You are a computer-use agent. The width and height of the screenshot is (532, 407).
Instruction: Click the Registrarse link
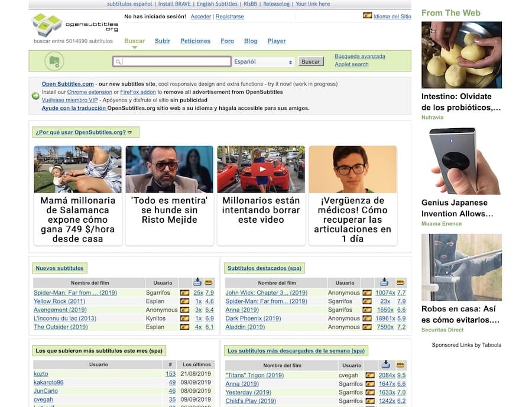(229, 17)
